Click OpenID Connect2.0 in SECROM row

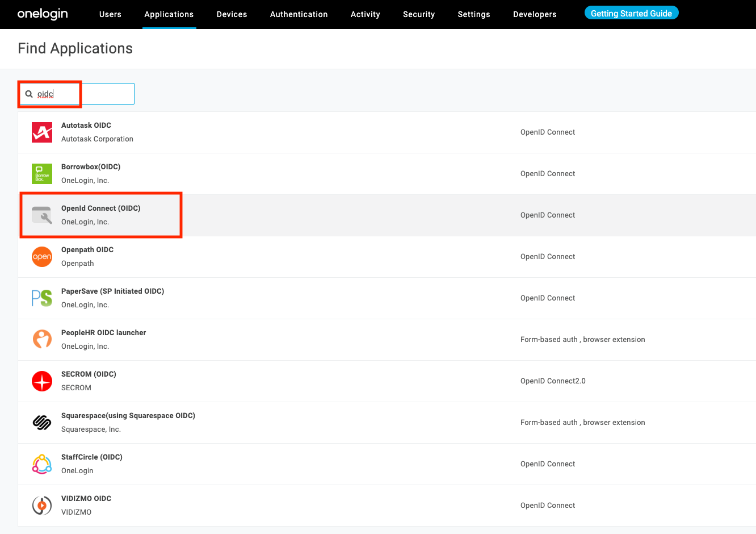pos(553,381)
